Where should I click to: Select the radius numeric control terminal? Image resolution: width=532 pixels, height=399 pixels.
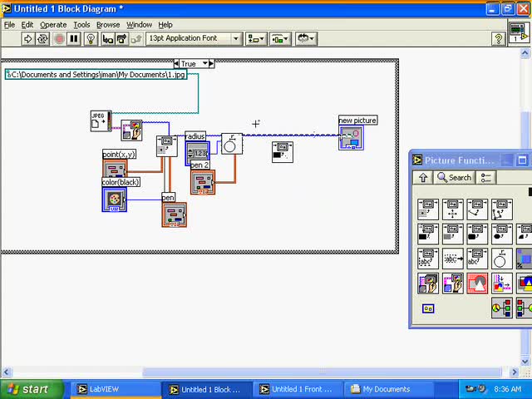tap(198, 153)
